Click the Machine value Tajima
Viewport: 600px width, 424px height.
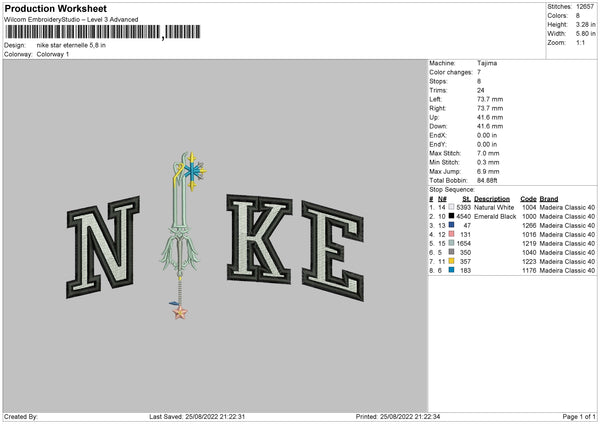(487, 63)
